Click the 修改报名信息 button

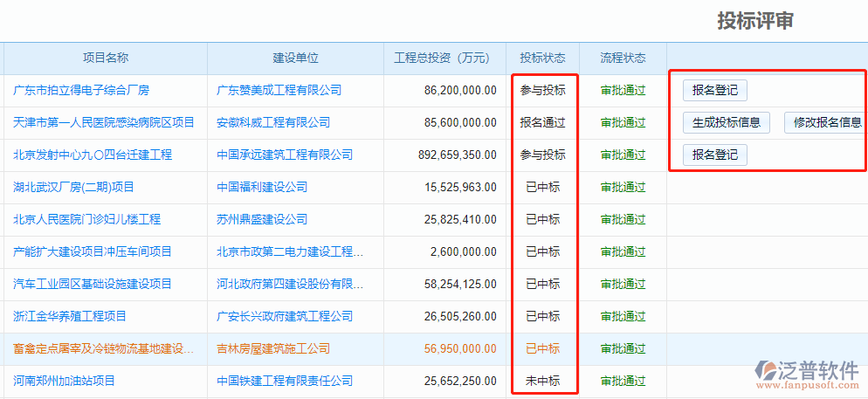point(825,122)
